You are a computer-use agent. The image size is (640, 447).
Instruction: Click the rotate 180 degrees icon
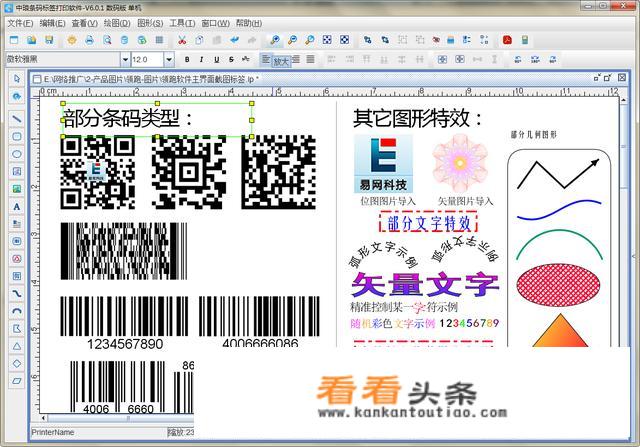point(535,60)
